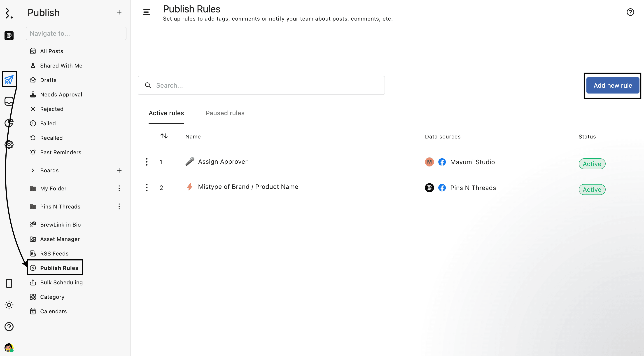644x356 pixels.
Task: Click the Add new rule button
Action: [612, 86]
